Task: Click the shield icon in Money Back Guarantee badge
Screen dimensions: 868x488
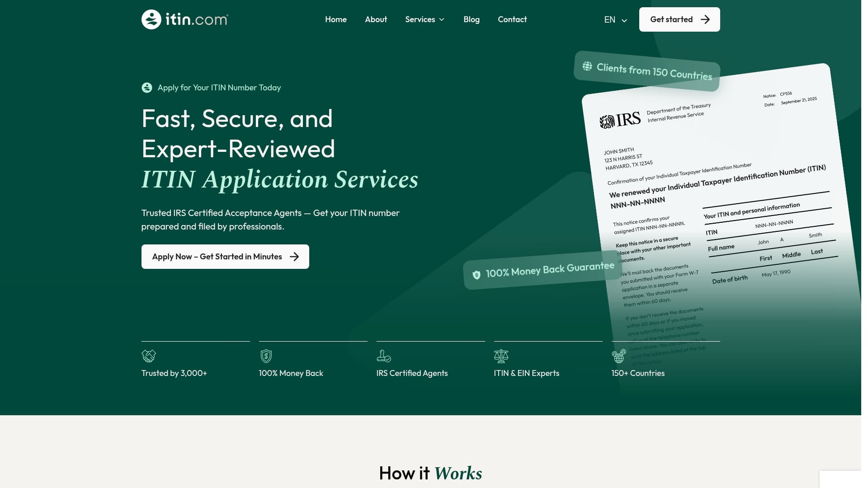Action: point(476,275)
